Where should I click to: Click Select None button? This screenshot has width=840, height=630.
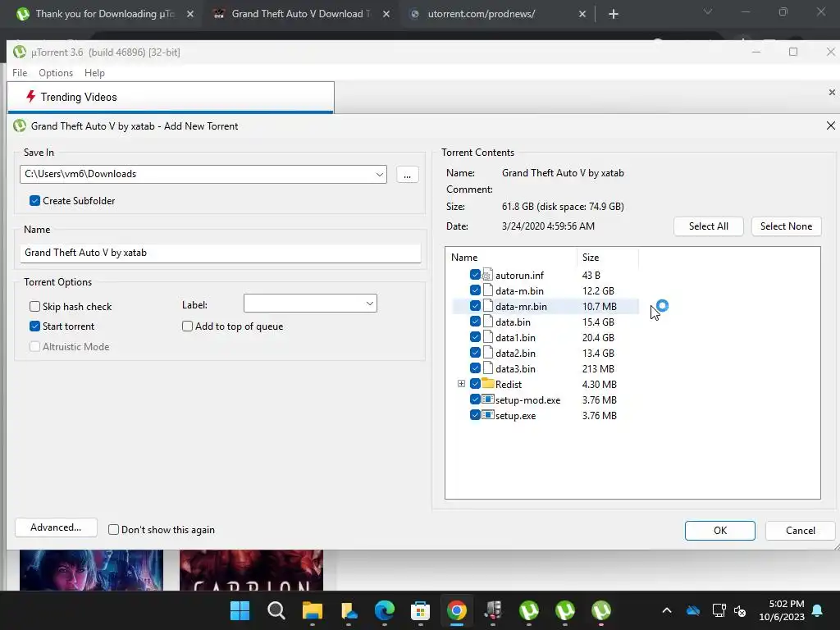point(786,226)
